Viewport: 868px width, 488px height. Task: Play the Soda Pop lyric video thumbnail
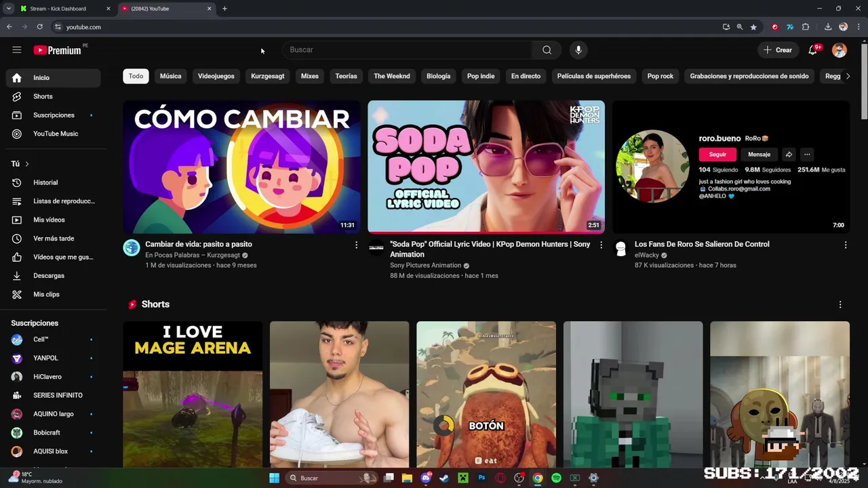coord(486,167)
